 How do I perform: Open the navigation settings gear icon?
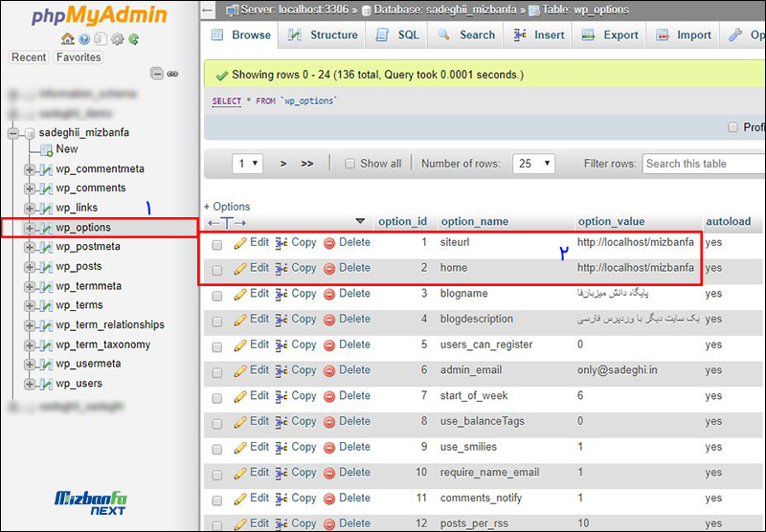coord(117,39)
